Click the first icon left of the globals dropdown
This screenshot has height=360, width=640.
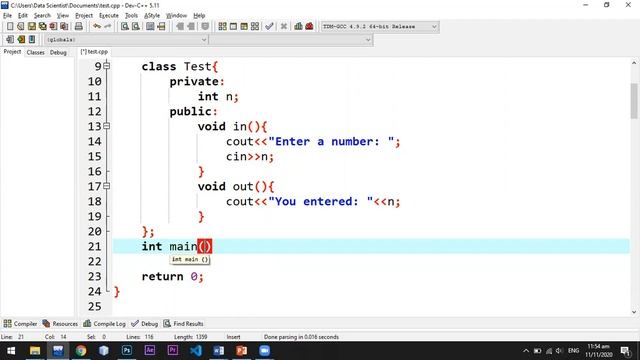(10, 40)
